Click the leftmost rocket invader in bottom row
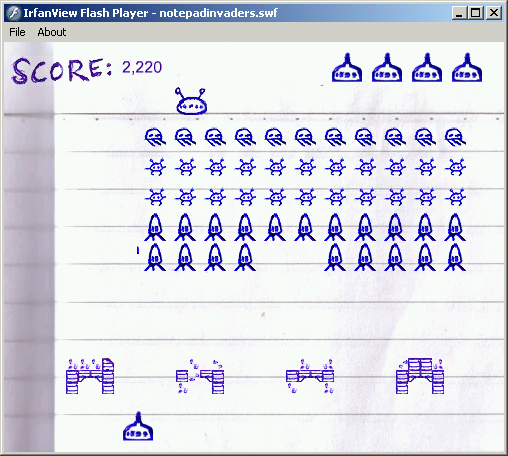Screen dimensions: 508x456 [155, 257]
